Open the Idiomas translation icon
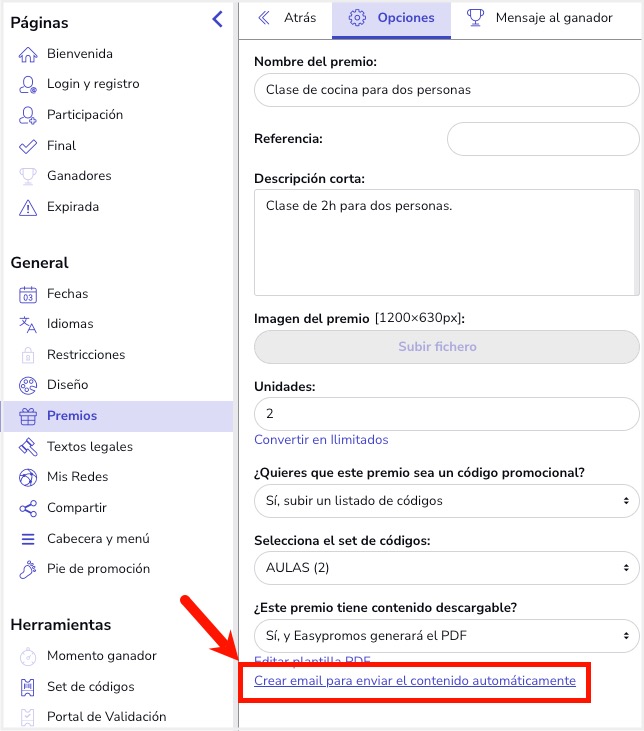This screenshot has width=644, height=731. click(x=28, y=324)
